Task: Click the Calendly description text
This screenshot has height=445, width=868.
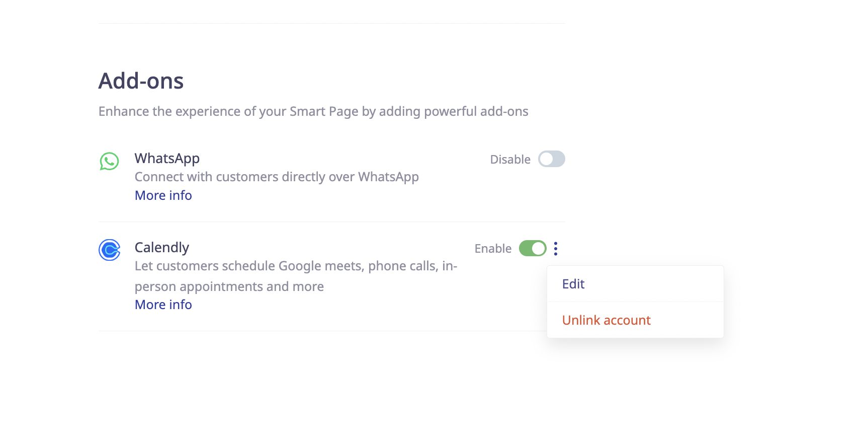Action: click(x=296, y=276)
